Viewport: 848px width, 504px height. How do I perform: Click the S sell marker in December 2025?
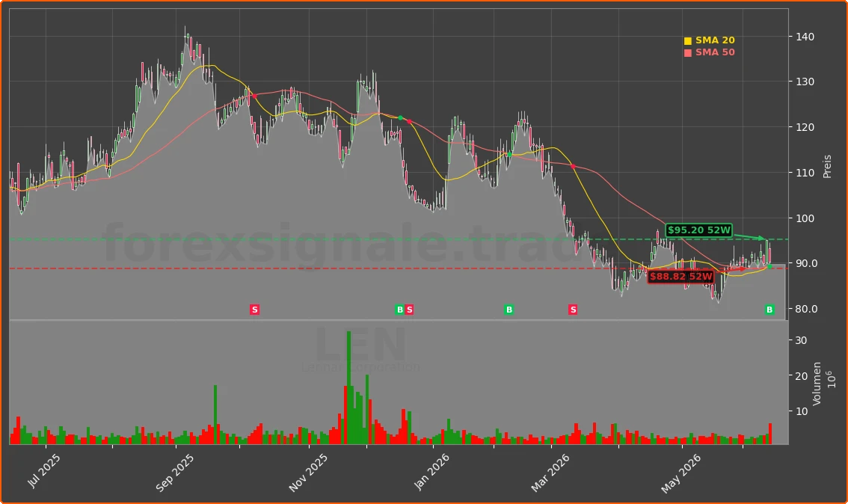(x=409, y=310)
